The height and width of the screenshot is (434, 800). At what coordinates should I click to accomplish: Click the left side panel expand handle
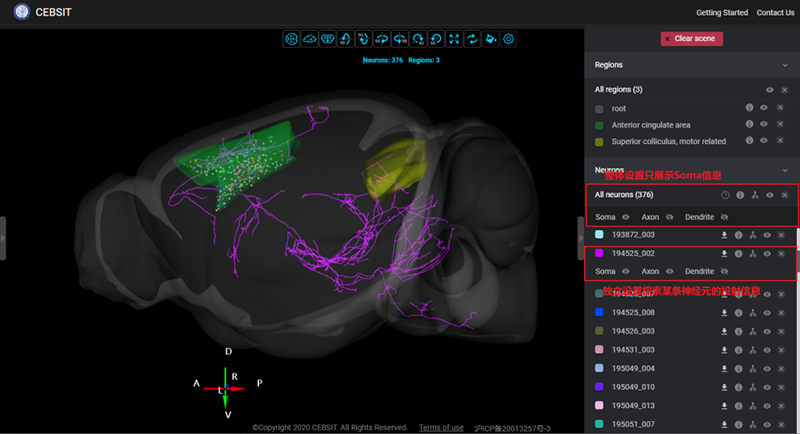[x=3, y=237]
